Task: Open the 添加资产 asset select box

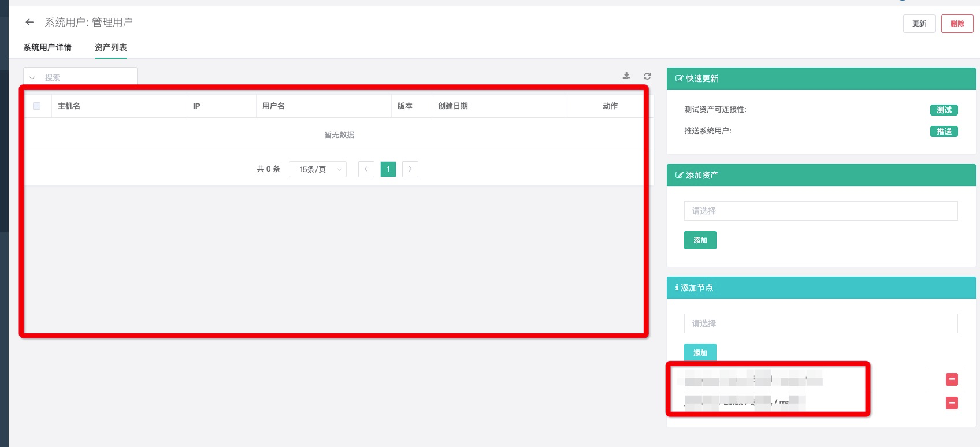Action: click(x=821, y=211)
